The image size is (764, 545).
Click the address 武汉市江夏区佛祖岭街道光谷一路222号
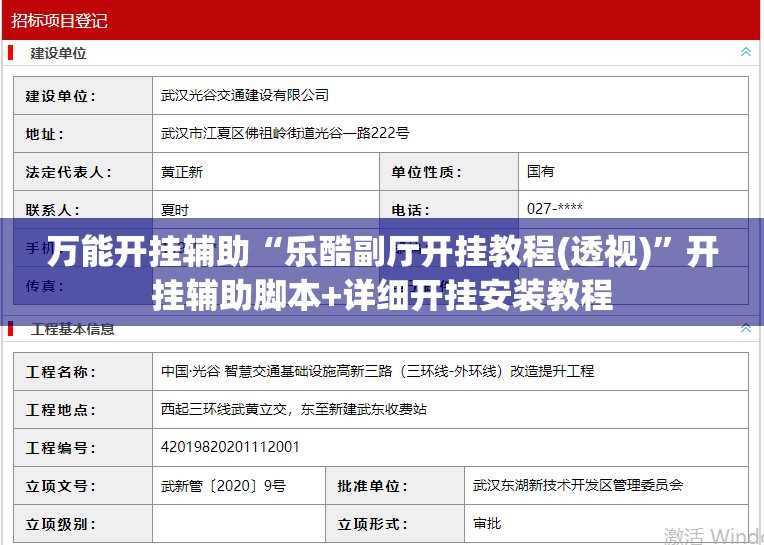[x=285, y=133]
